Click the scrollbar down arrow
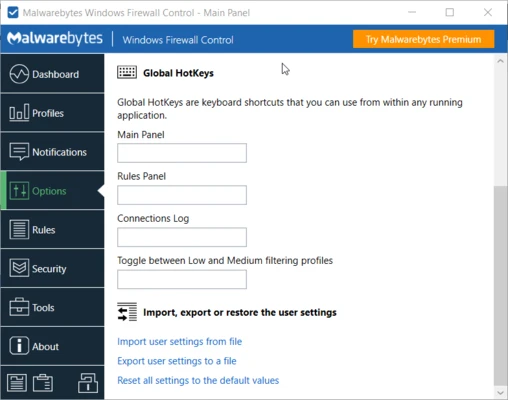Screen dimensions: 508x400 (x=500, y=393)
